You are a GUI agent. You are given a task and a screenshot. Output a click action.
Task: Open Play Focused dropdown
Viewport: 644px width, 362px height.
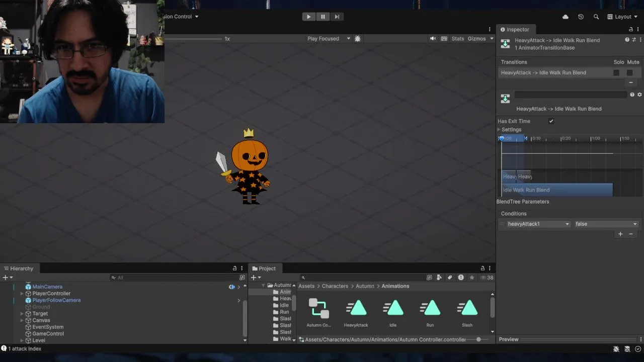tap(329, 39)
